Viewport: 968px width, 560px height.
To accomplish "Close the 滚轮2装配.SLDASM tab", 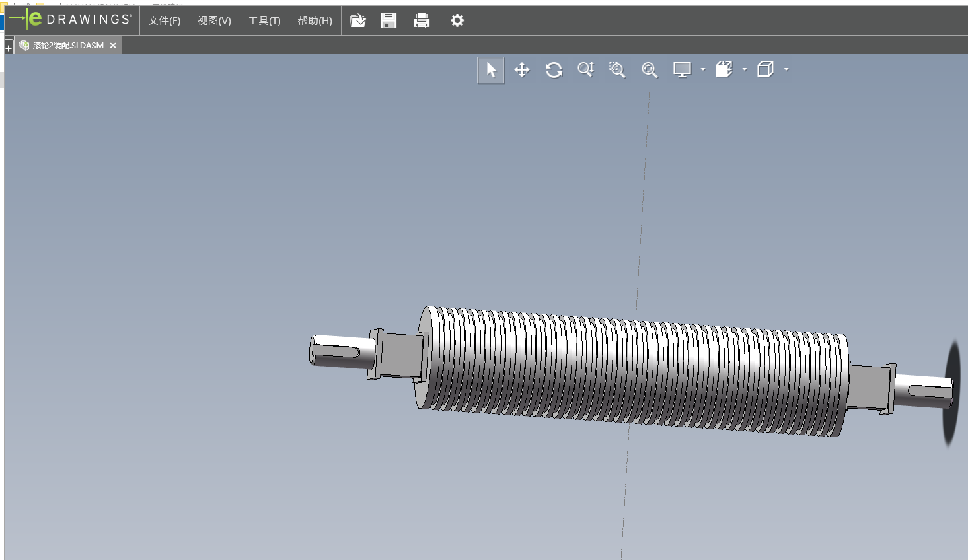I will (113, 46).
